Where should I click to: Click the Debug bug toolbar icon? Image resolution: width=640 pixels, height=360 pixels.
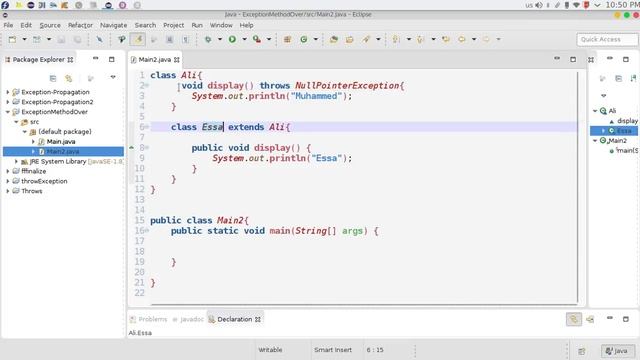click(x=208, y=39)
